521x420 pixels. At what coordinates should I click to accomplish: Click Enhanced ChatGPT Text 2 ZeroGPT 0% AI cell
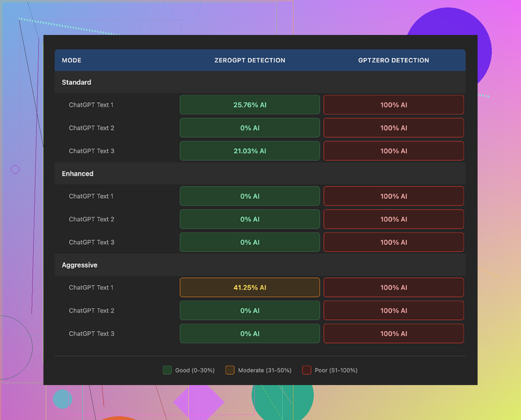[250, 219]
